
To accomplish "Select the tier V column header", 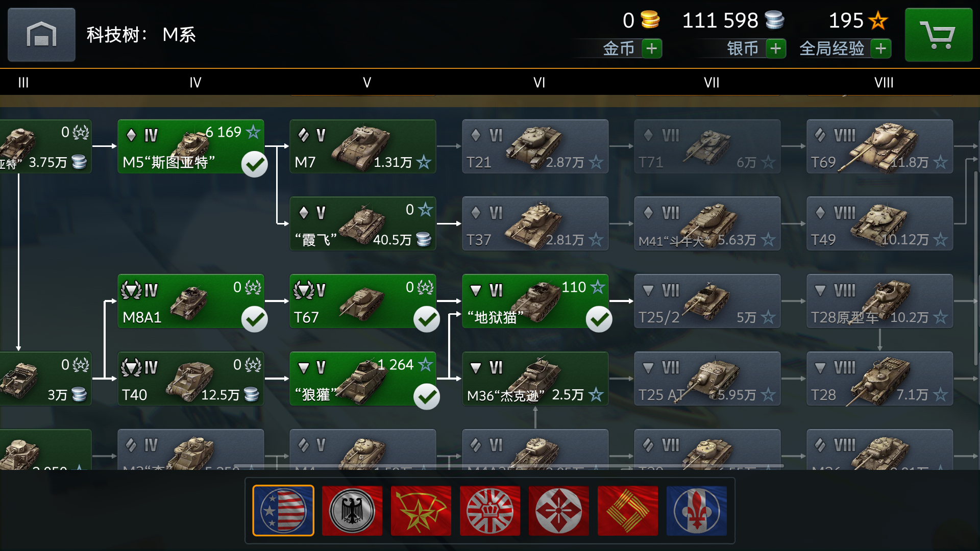I will pos(367,83).
